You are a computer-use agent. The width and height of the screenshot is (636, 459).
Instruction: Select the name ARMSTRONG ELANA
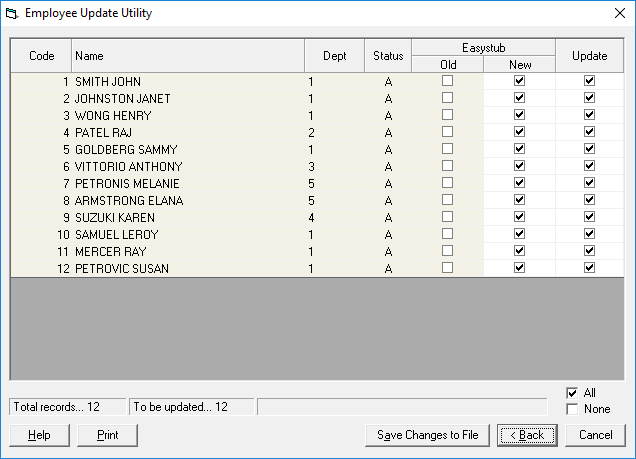click(x=129, y=201)
